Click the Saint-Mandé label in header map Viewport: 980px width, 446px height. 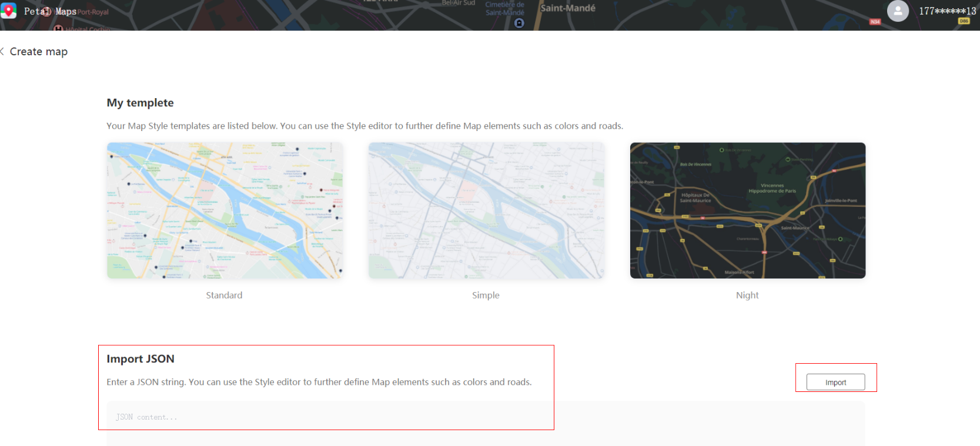[x=568, y=8]
